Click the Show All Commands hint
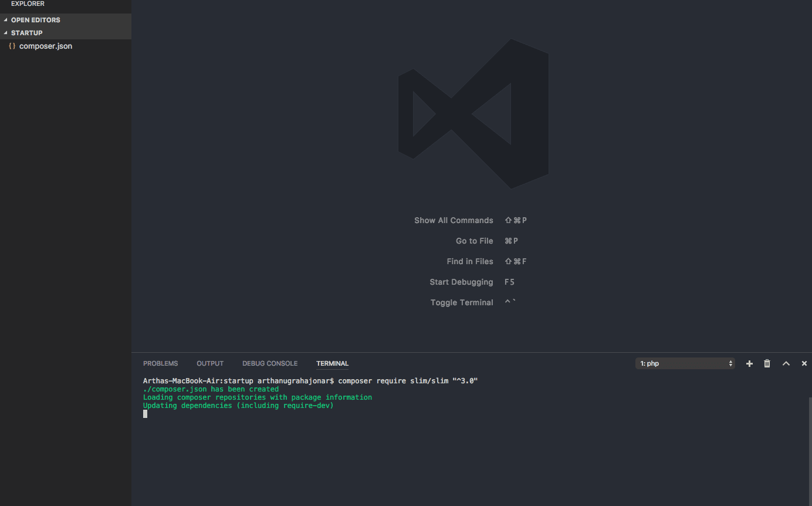812x506 pixels. 454,220
